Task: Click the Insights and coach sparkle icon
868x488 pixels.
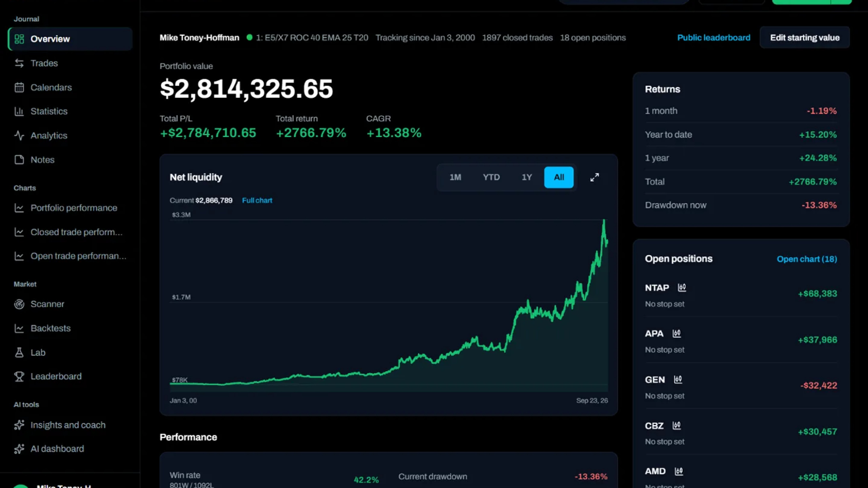Action: (19, 425)
